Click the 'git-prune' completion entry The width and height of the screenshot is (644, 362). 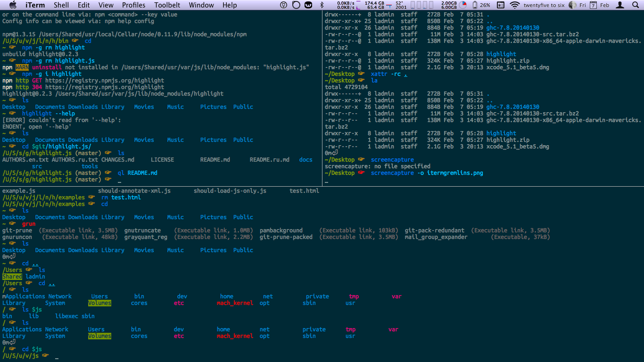click(x=17, y=230)
